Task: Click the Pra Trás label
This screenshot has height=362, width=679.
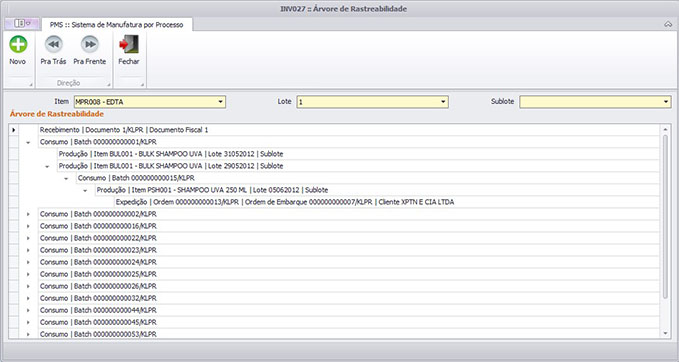Action: pyautogui.click(x=53, y=61)
